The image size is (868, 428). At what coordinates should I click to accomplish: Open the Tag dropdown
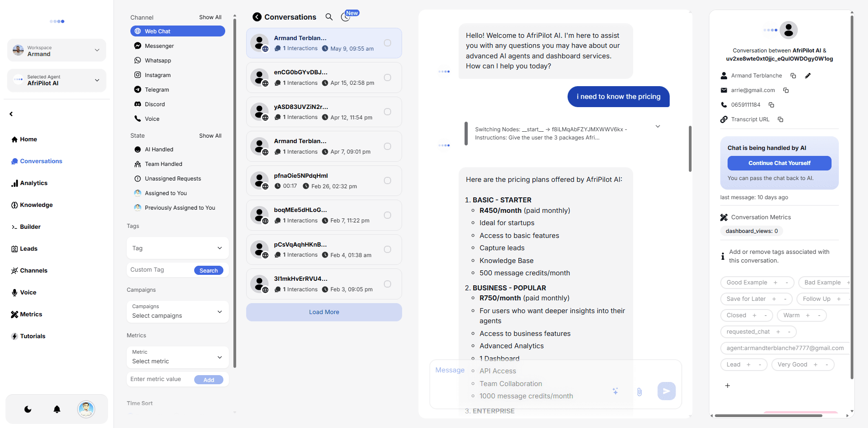click(x=178, y=248)
